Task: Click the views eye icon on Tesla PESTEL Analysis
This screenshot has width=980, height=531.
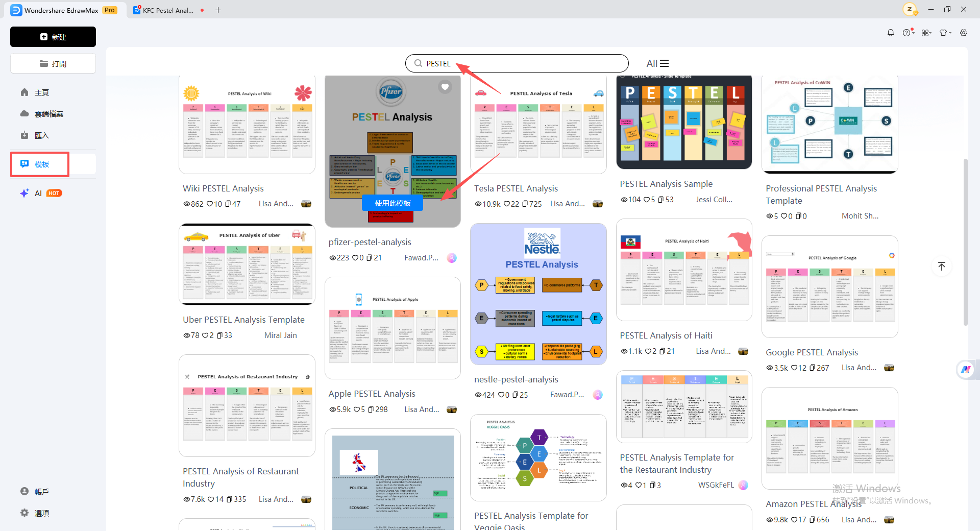Action: click(478, 204)
